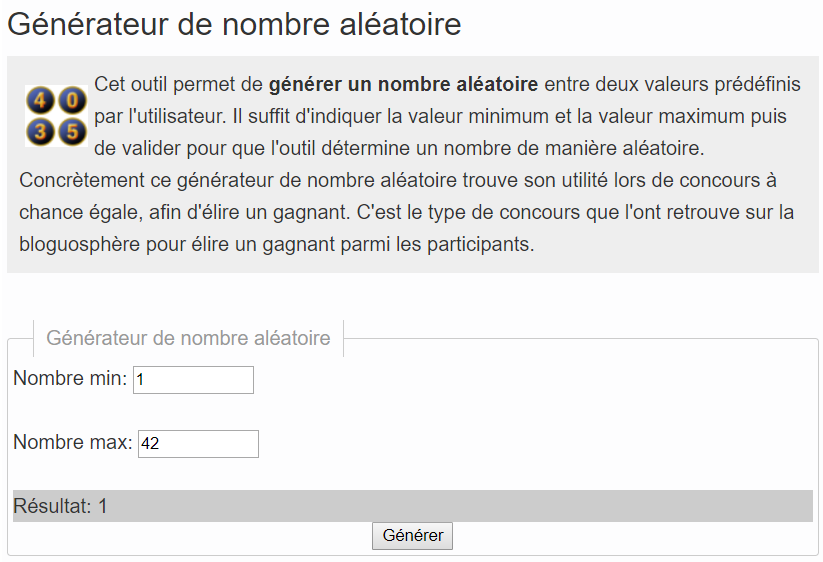Viewport: 823px width, 562px height.
Task: Click the word Concrètement in the description
Action: [82, 181]
